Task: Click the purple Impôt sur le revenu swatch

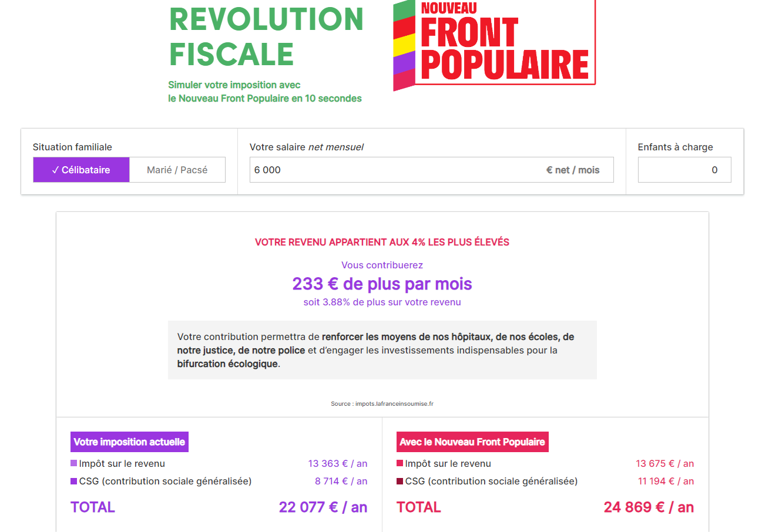Action: (x=74, y=463)
